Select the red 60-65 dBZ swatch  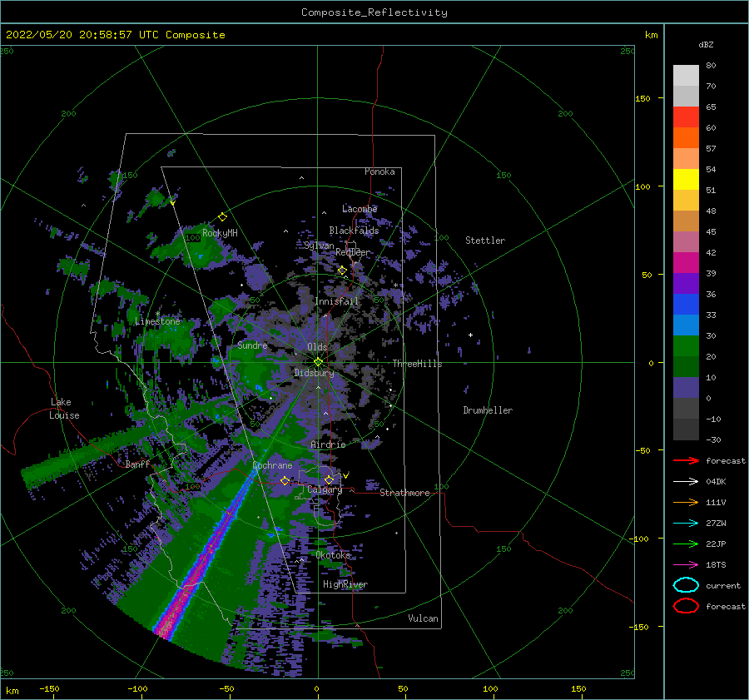[686, 117]
